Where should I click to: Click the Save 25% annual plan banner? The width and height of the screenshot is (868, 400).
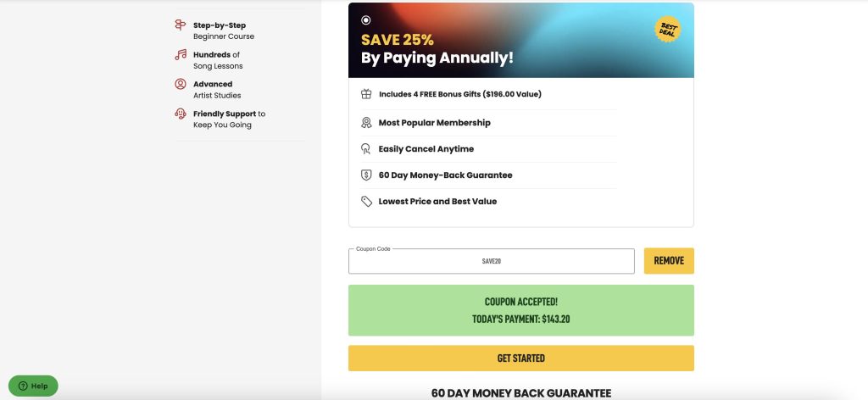521,41
